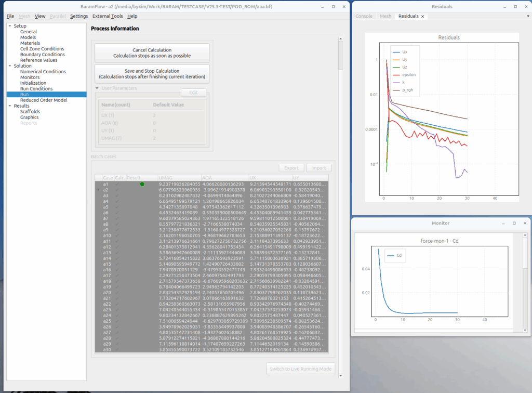The width and height of the screenshot is (532, 393).
Task: Select Reduced Order Model in the tree
Action: pos(44,100)
